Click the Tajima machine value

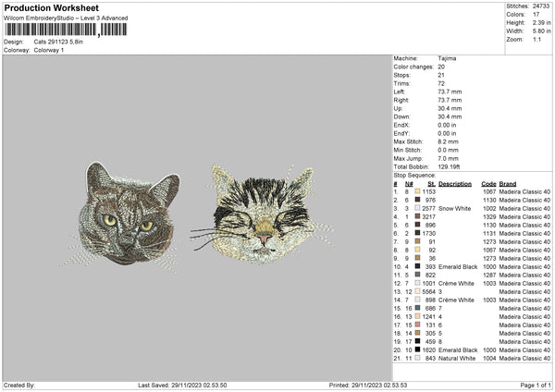(447, 58)
